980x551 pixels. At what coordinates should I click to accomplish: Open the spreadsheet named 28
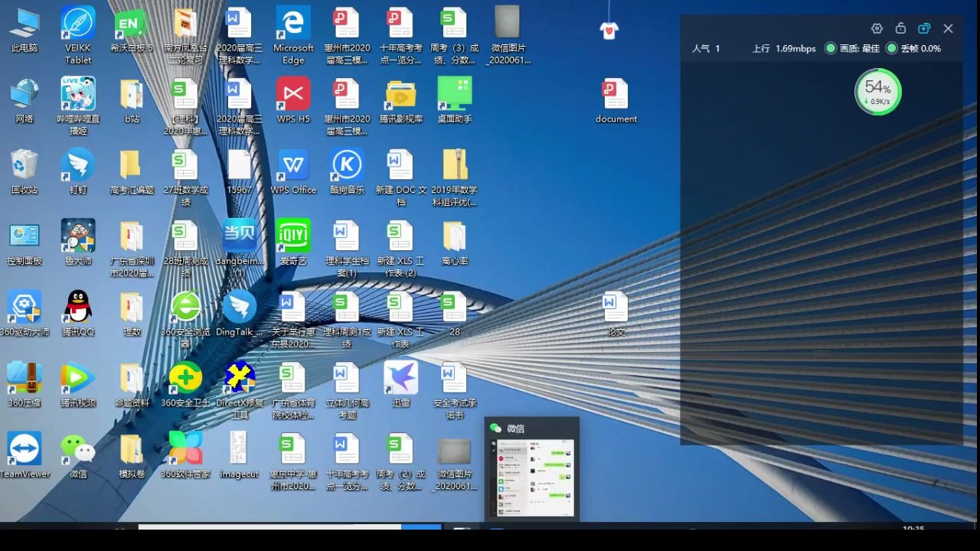(455, 314)
